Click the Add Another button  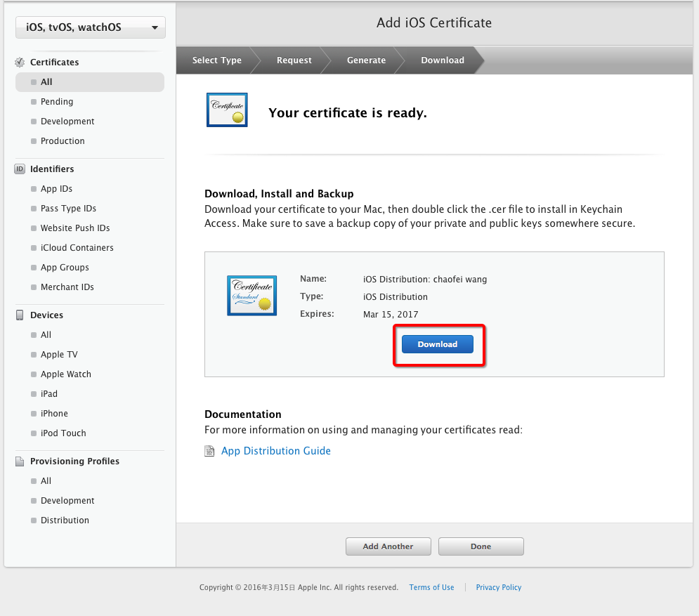(388, 546)
